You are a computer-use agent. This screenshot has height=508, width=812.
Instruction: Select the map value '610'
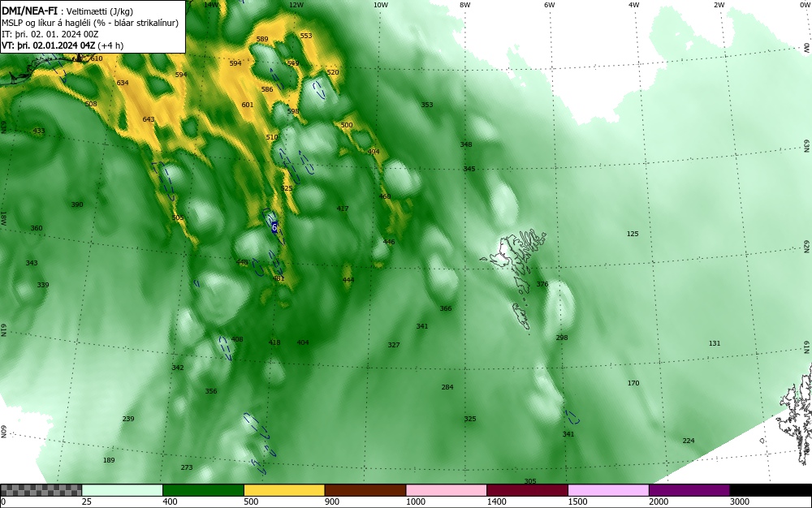[97, 58]
